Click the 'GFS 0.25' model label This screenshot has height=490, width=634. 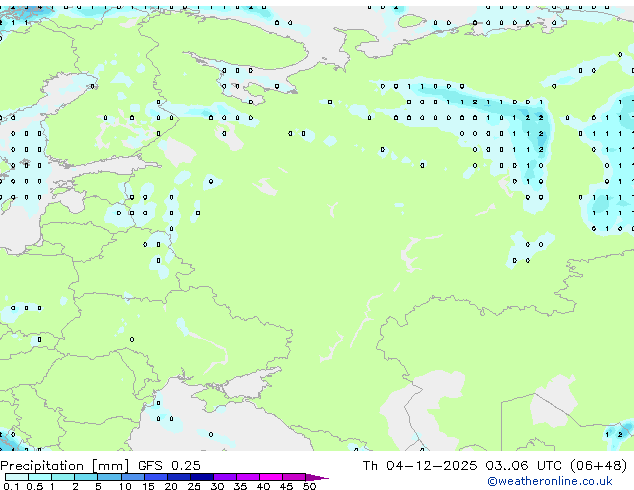pos(169,466)
